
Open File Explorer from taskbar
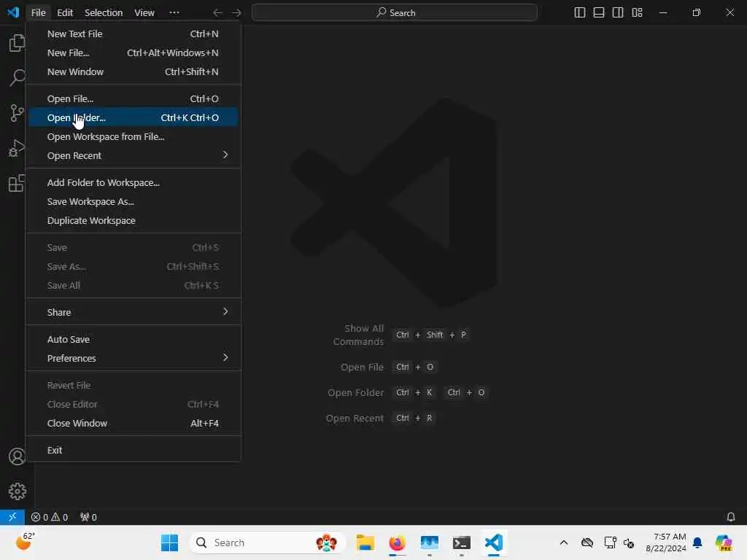point(365,542)
